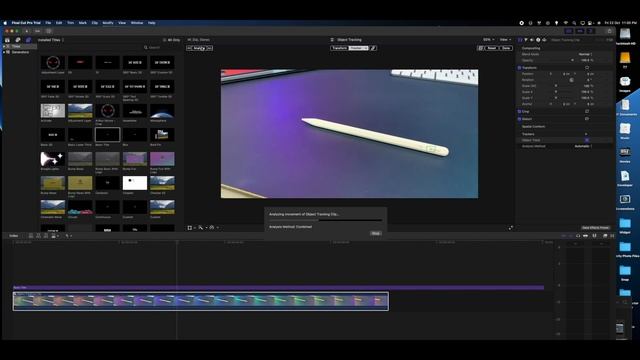640x360 pixels.
Task: Click the Transform onscreen controls icon
Action: [x=587, y=68]
